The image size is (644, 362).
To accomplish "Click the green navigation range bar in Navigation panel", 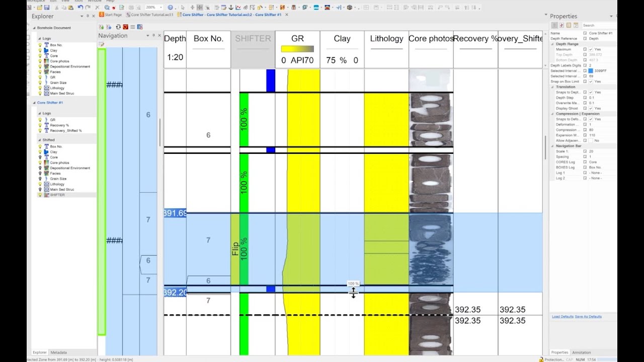I will coord(102,192).
